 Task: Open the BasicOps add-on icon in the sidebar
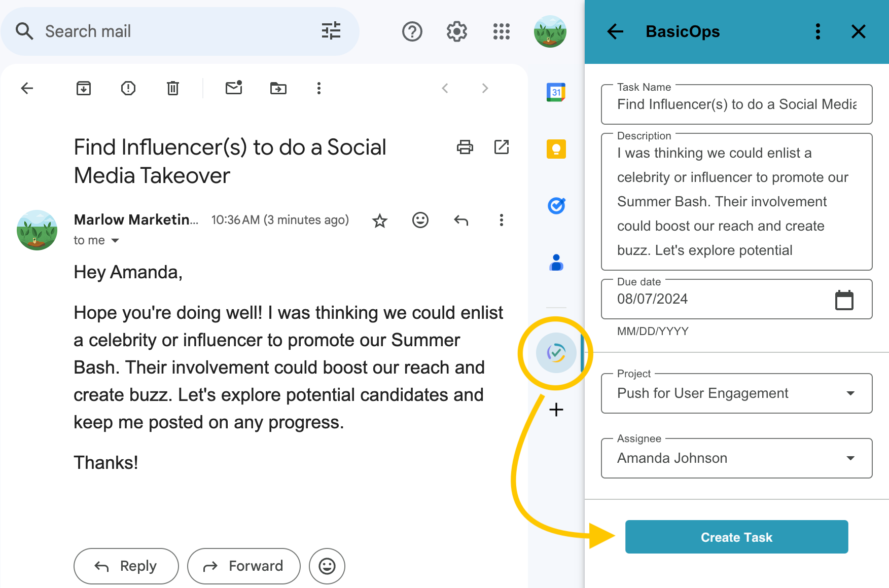[555, 353]
